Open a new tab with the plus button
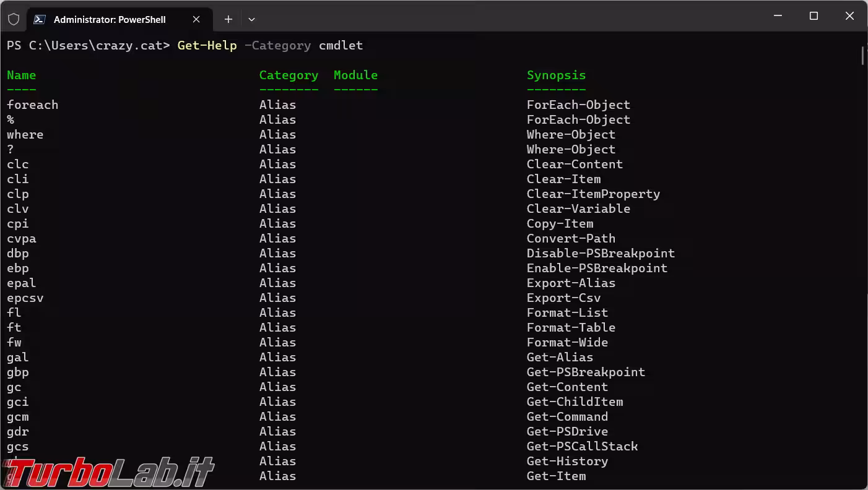Image resolution: width=868 pixels, height=490 pixels. click(228, 19)
